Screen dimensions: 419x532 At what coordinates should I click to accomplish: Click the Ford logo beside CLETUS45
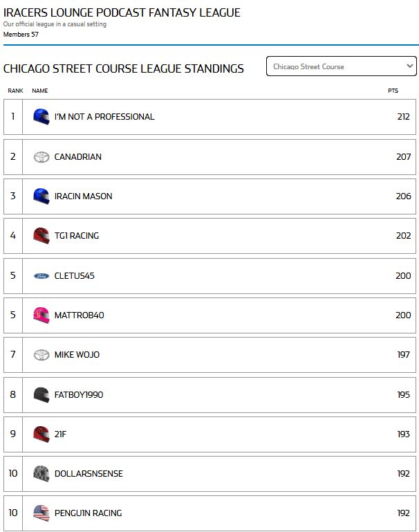click(x=41, y=276)
